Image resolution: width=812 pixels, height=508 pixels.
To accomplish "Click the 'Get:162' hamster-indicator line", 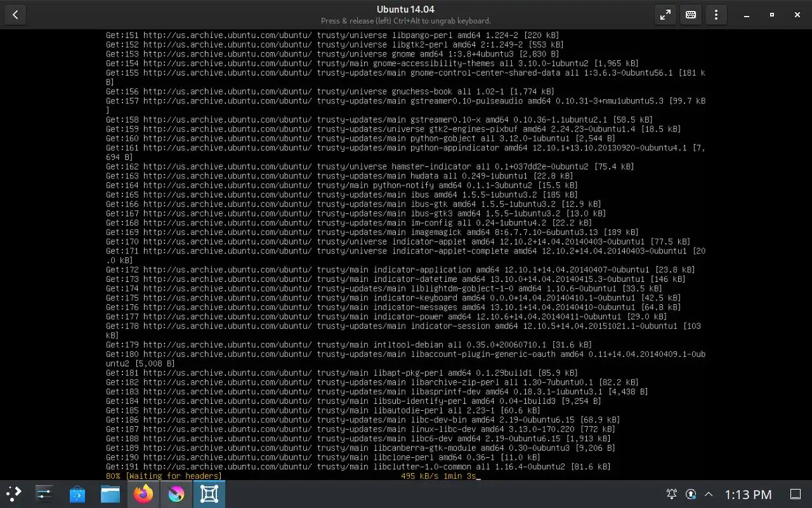I will (370, 166).
